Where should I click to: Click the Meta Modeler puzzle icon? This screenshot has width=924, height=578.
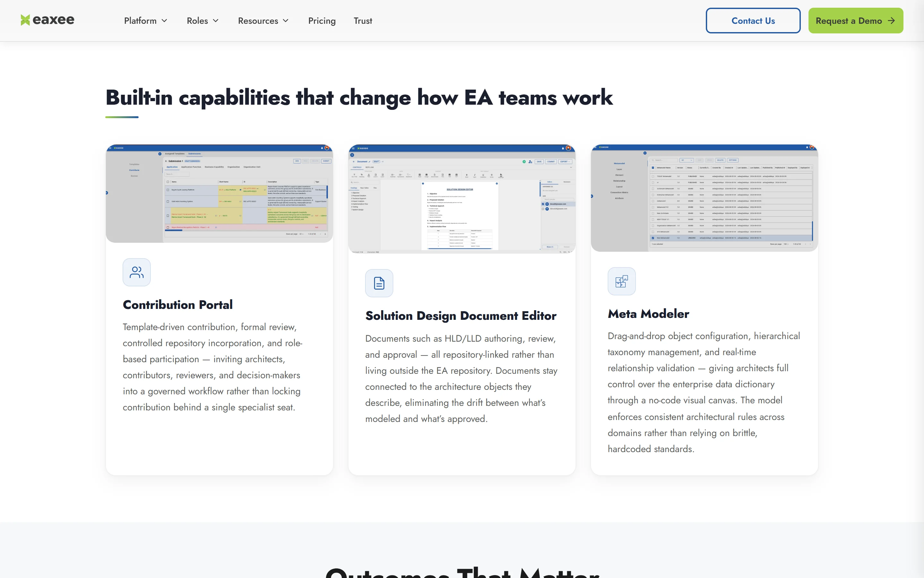[x=621, y=281]
